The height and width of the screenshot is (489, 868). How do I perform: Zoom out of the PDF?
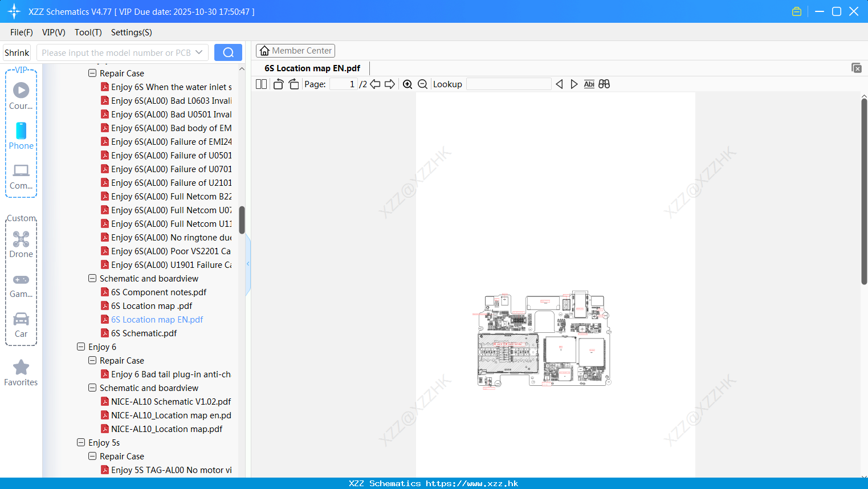[x=423, y=84]
